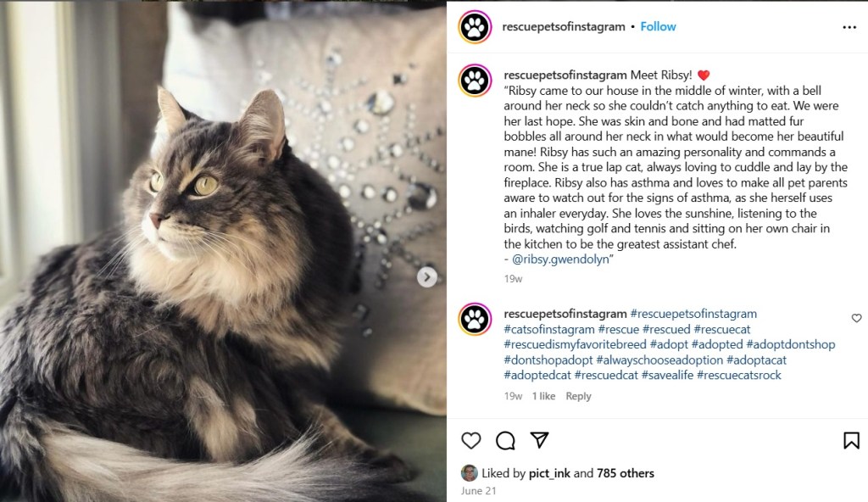Open paw avatar beside hashtag comment

point(475,319)
